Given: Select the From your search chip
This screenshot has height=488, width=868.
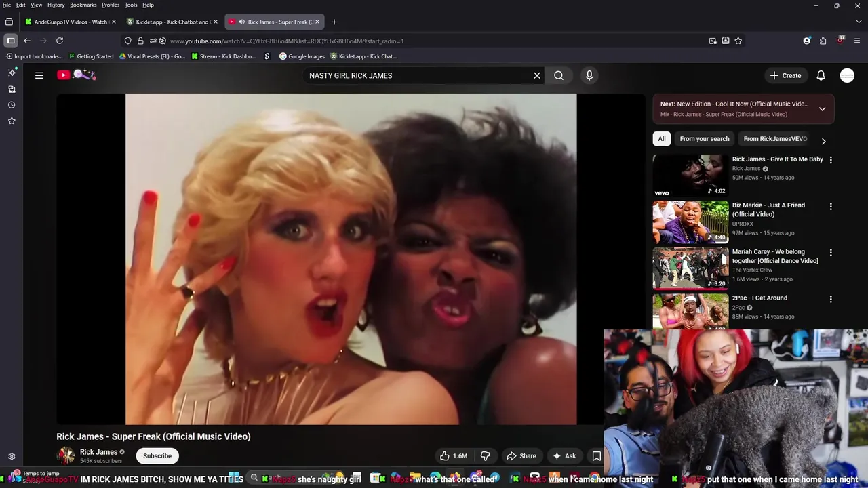Looking at the screenshot, I should tap(705, 139).
